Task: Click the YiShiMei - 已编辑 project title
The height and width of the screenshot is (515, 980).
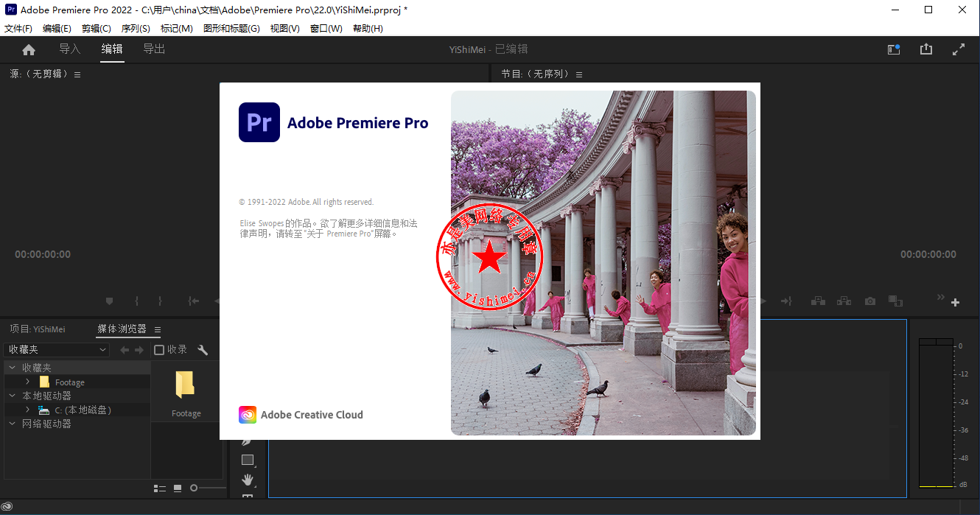Action: [489, 49]
